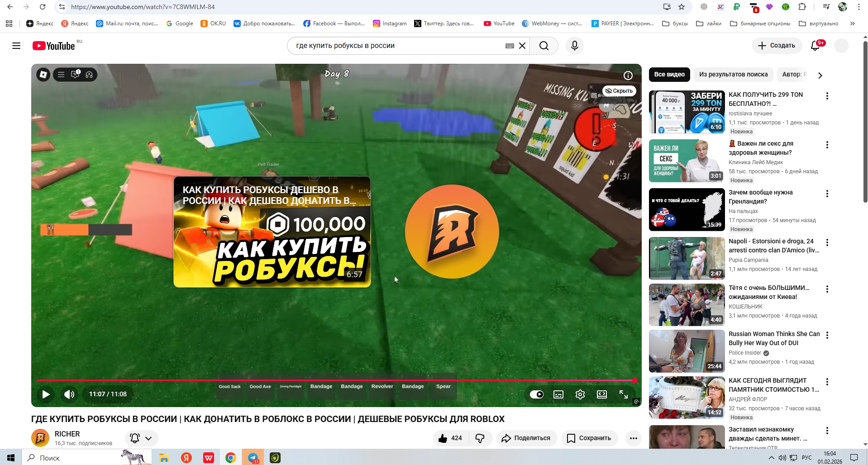Open ЗАБЕРИ 299 TON video thumbnail
This screenshot has height=465, width=868.
[687, 112]
